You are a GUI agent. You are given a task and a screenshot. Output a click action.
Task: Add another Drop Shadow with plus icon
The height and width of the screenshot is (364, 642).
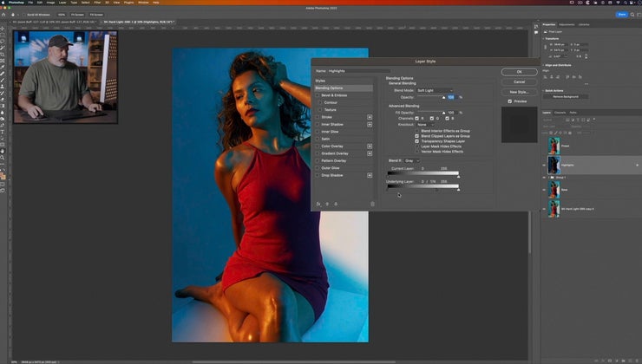pyautogui.click(x=370, y=175)
